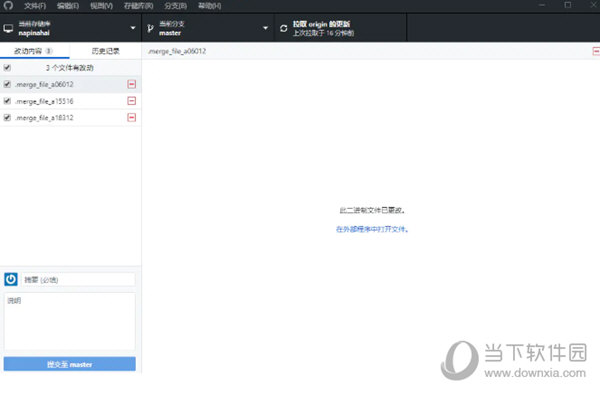Click the computer icon for current repository

point(8,28)
